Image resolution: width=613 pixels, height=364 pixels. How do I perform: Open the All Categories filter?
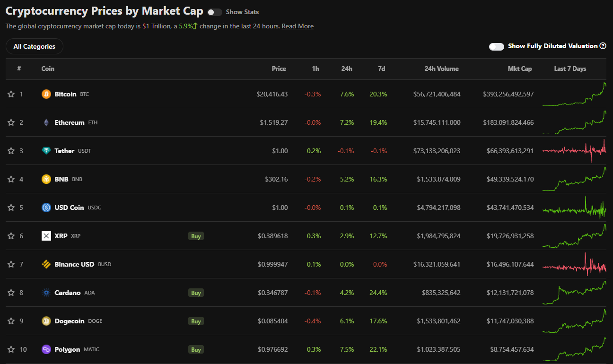click(x=35, y=46)
